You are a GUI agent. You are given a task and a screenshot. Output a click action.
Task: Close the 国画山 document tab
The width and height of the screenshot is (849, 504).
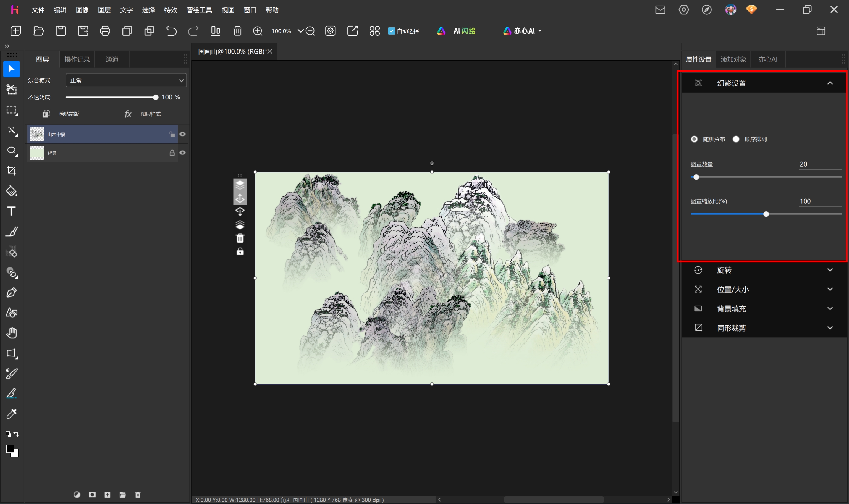[270, 51]
